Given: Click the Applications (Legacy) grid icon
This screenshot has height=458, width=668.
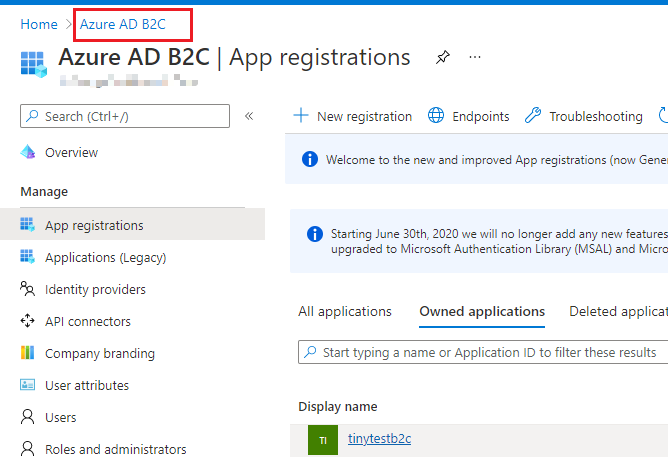Looking at the screenshot, I should pos(28,256).
